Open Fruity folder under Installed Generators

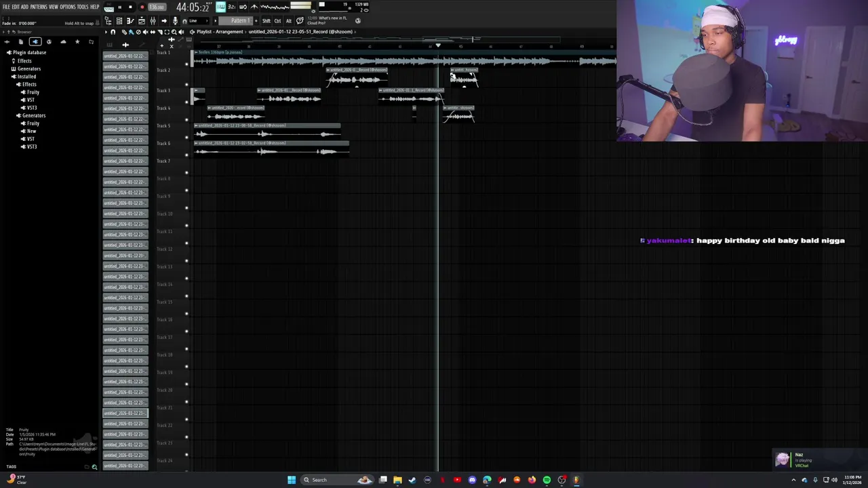pyautogui.click(x=31, y=123)
